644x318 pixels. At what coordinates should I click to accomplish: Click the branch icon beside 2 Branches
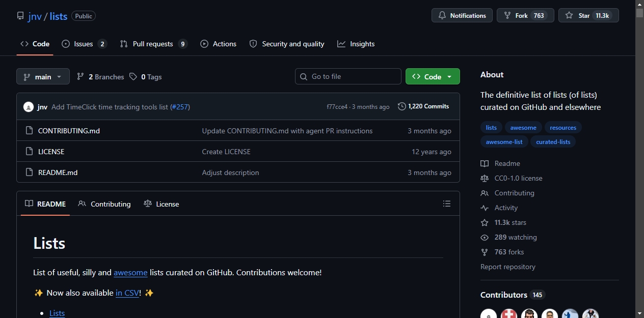coord(81,76)
